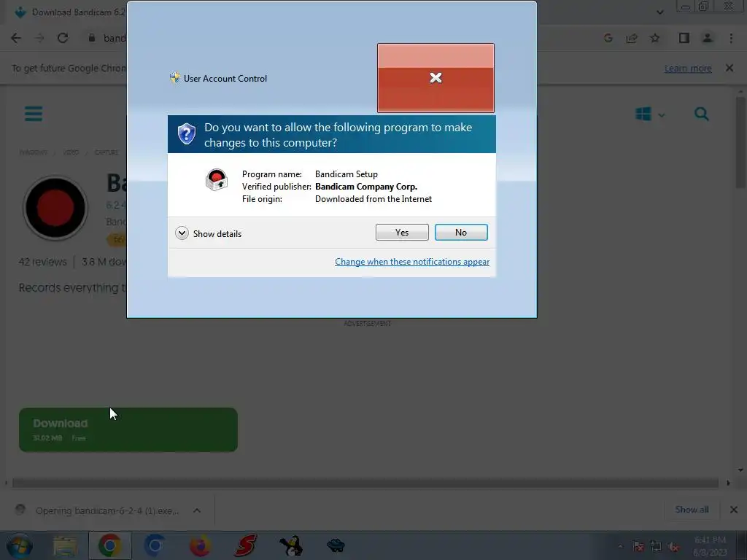747x560 pixels.
Task: Click Yes in User Account Control dialog
Action: [x=402, y=233]
